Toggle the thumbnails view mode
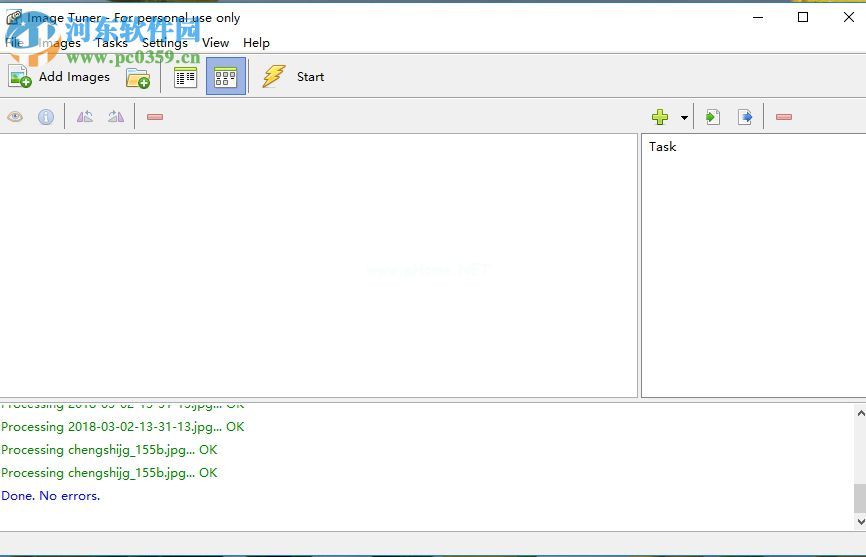The image size is (866, 557). click(225, 77)
